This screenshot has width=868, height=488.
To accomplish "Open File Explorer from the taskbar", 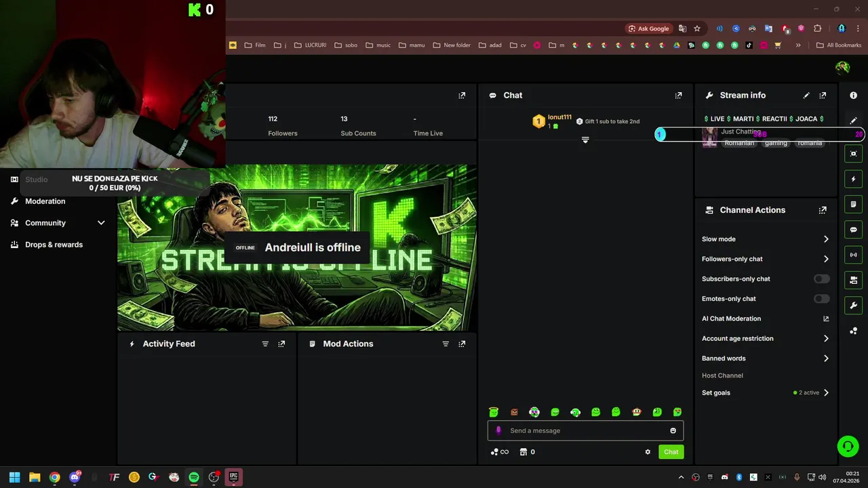I will pos(35,477).
